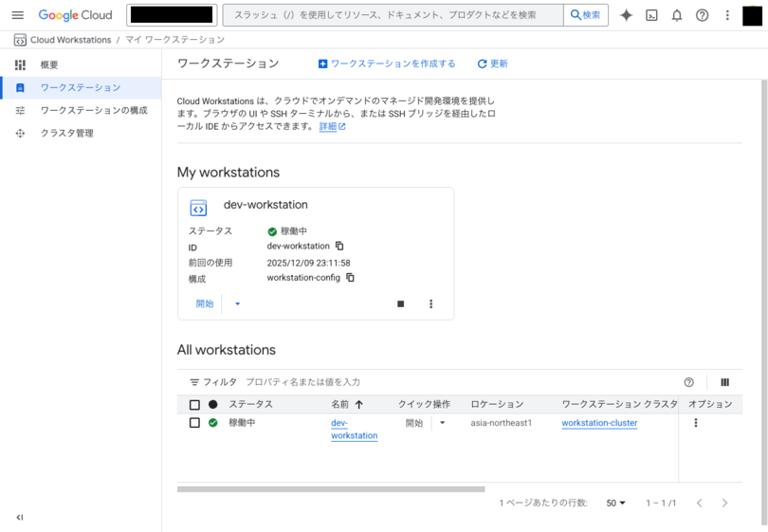
Task: Expand the card's 開始 dropdown arrow
Action: point(238,303)
